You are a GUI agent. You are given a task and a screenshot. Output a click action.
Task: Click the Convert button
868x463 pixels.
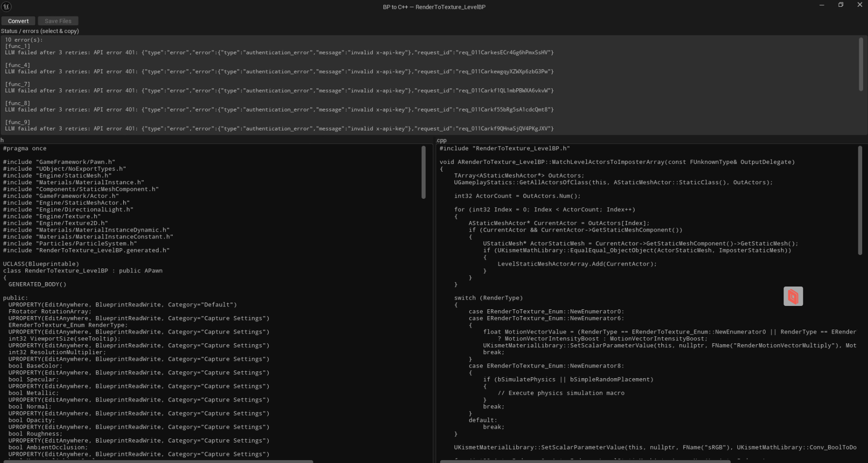[18, 21]
